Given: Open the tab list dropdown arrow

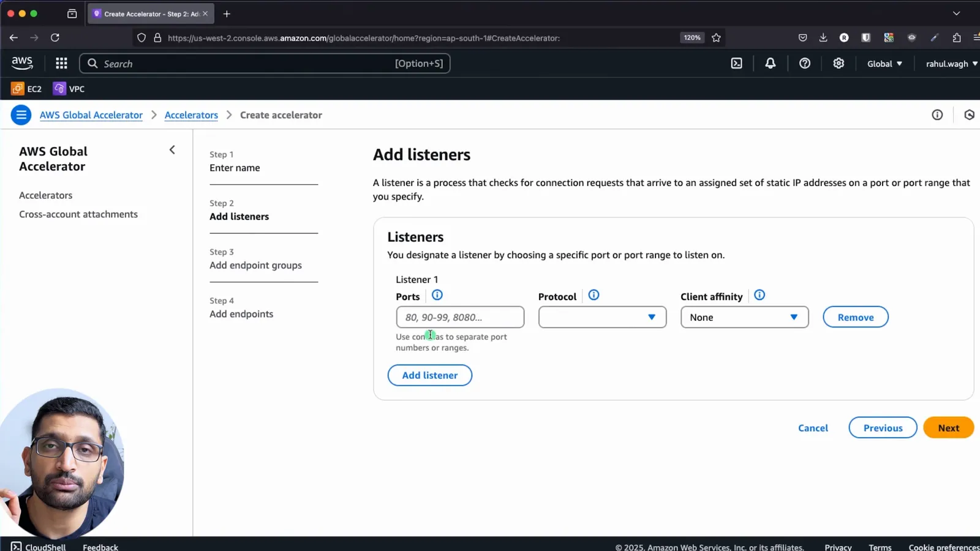Looking at the screenshot, I should coord(957,13).
